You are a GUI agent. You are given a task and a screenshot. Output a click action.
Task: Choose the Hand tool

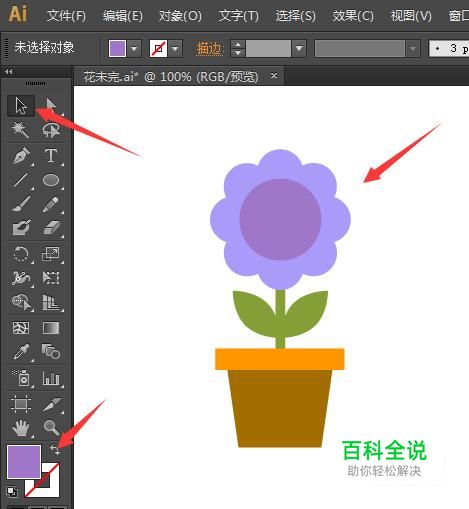click(x=21, y=427)
